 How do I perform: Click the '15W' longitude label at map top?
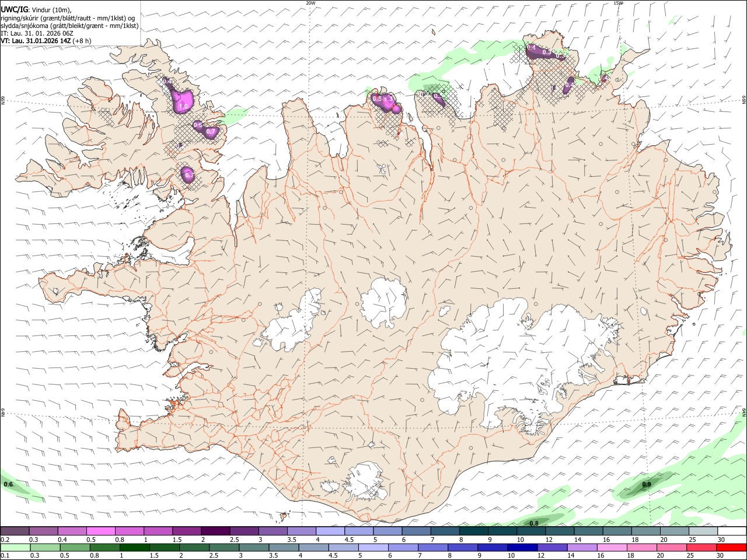(618, 3)
